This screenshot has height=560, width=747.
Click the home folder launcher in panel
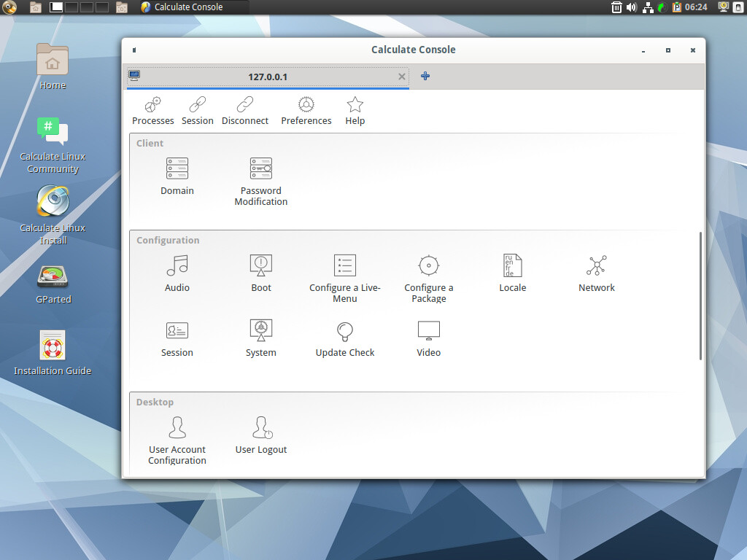click(36, 7)
